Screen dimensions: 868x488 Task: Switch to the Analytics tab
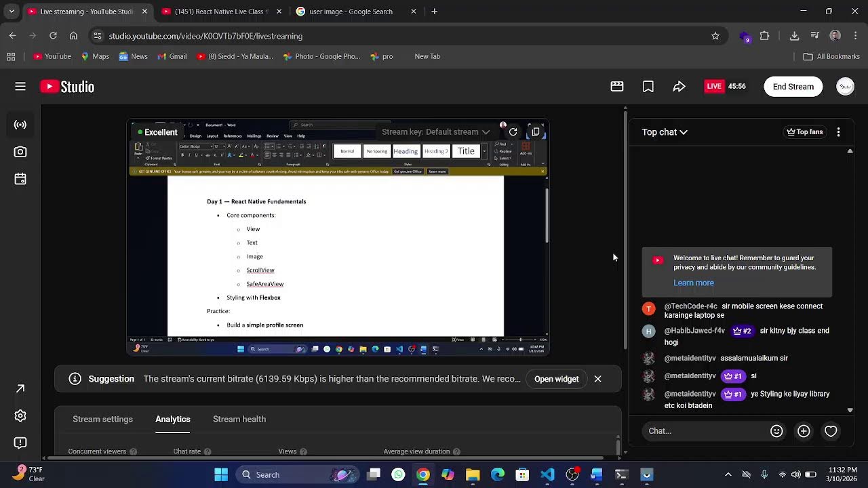click(173, 419)
